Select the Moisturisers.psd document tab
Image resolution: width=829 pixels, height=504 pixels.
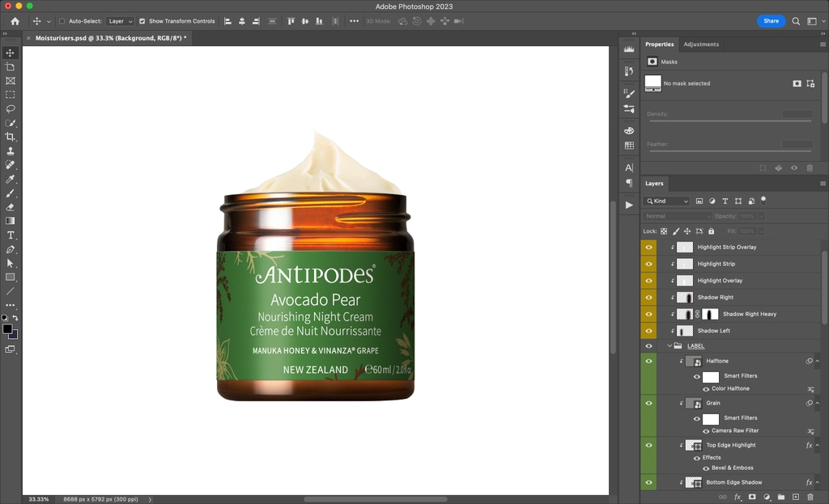pyautogui.click(x=111, y=38)
